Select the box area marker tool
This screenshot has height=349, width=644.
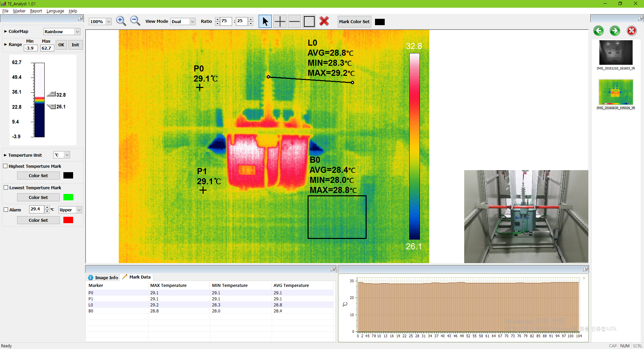pos(309,21)
